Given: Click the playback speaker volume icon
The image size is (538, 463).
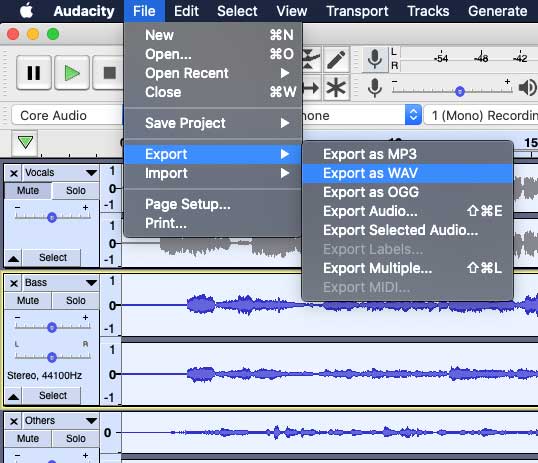Looking at the screenshot, I should (x=528, y=88).
